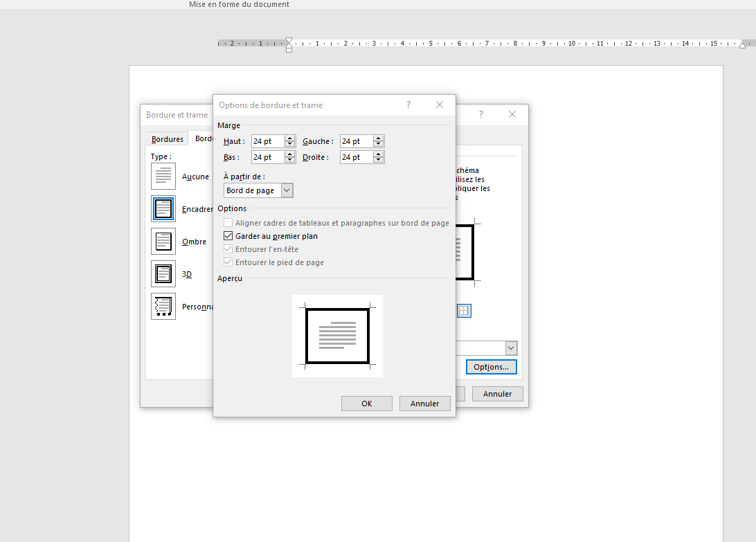Click the left indent marker on ruler

[289, 49]
